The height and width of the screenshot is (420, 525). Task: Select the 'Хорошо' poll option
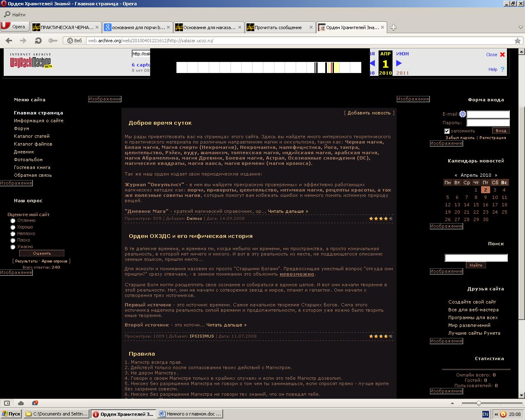coord(13,227)
